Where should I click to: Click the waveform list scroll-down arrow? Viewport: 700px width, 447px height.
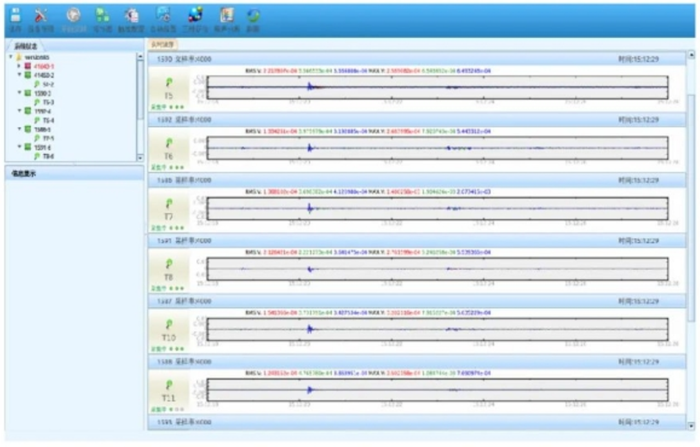click(x=692, y=426)
